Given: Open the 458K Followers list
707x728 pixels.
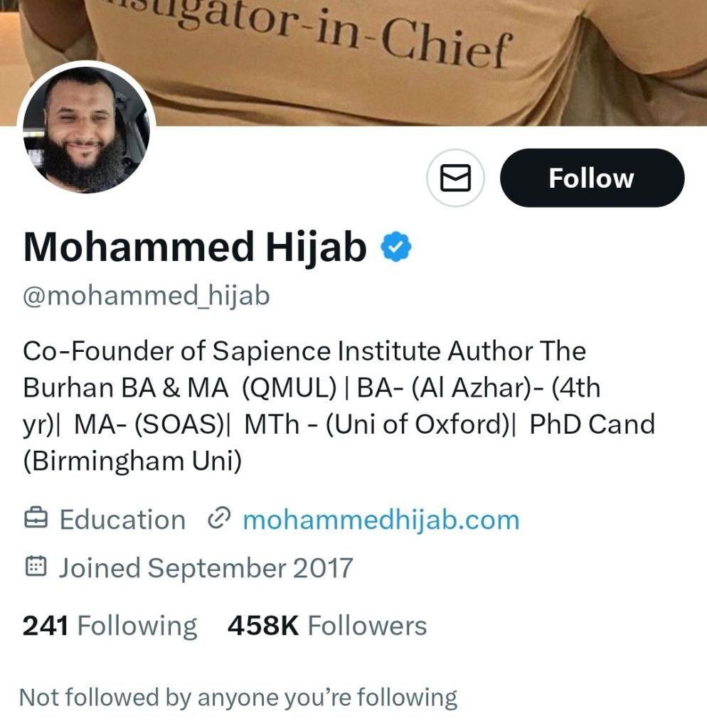Looking at the screenshot, I should pos(327,626).
